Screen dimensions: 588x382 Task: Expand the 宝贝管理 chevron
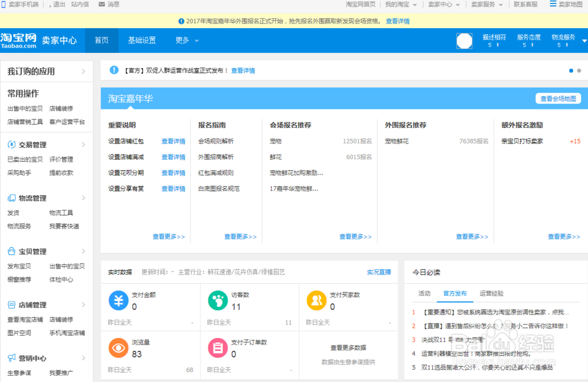[83, 251]
